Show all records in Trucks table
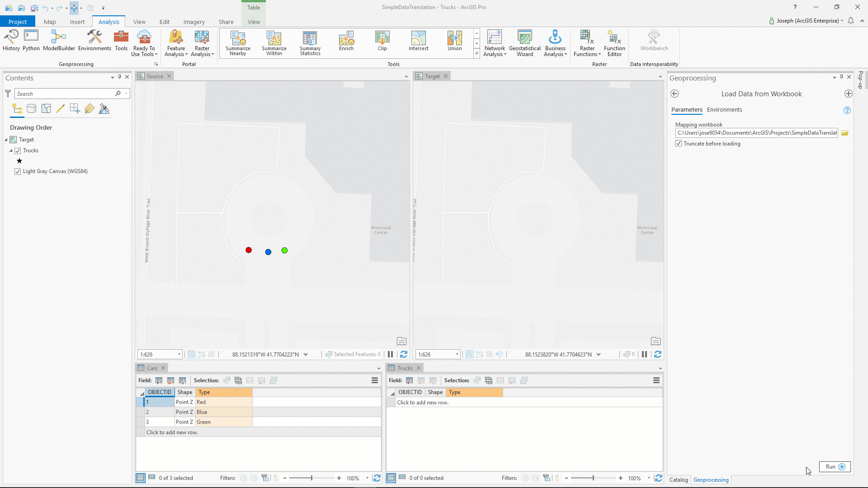This screenshot has height=488, width=868. click(391, 478)
